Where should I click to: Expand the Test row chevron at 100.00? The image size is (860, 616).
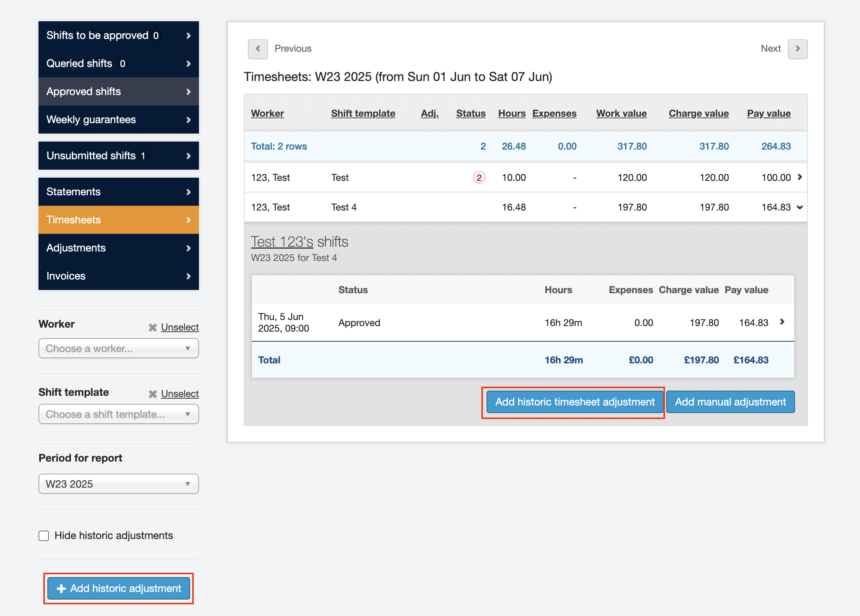click(799, 177)
